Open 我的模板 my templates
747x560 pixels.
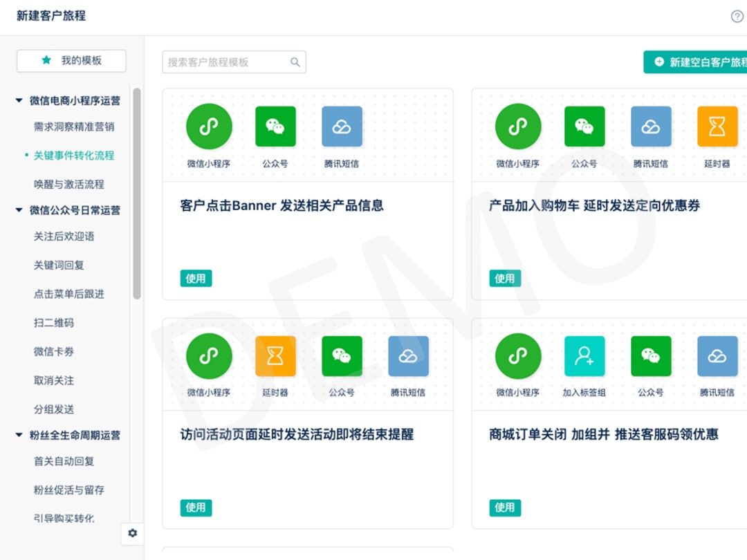[71, 61]
